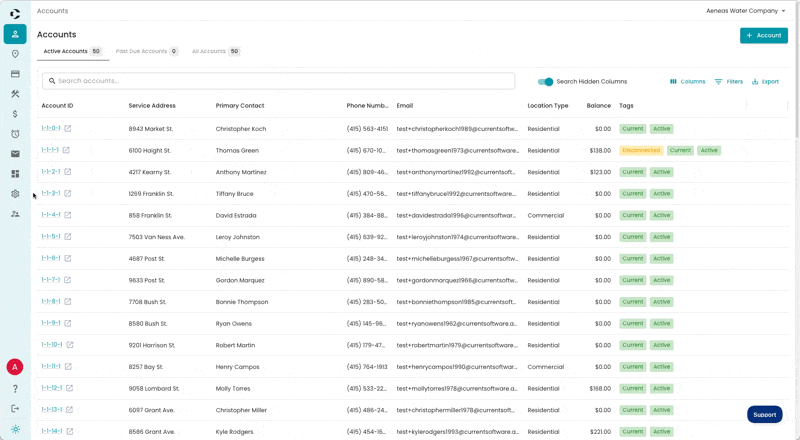Open account 1-1-4-1 external link icon
800x440 pixels.
[x=68, y=215]
